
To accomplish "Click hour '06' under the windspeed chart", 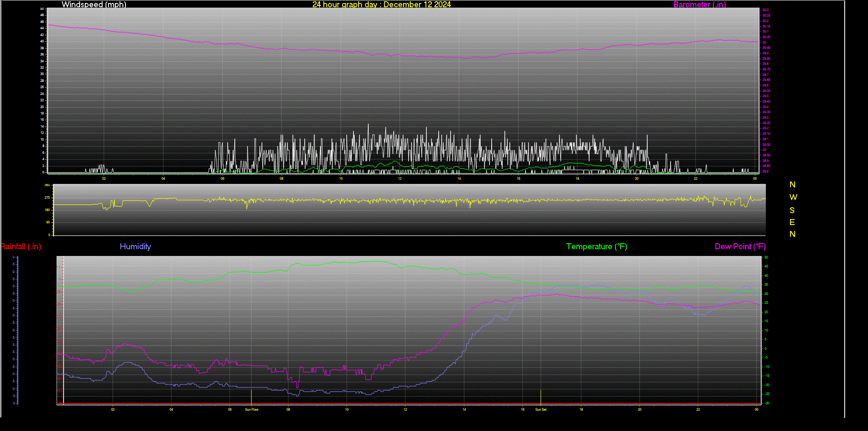I will (223, 178).
